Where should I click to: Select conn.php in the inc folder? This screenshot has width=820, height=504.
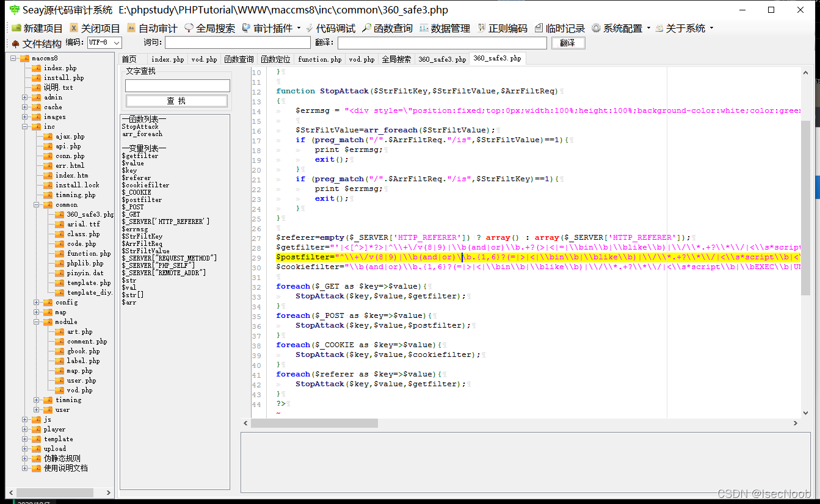pos(70,156)
